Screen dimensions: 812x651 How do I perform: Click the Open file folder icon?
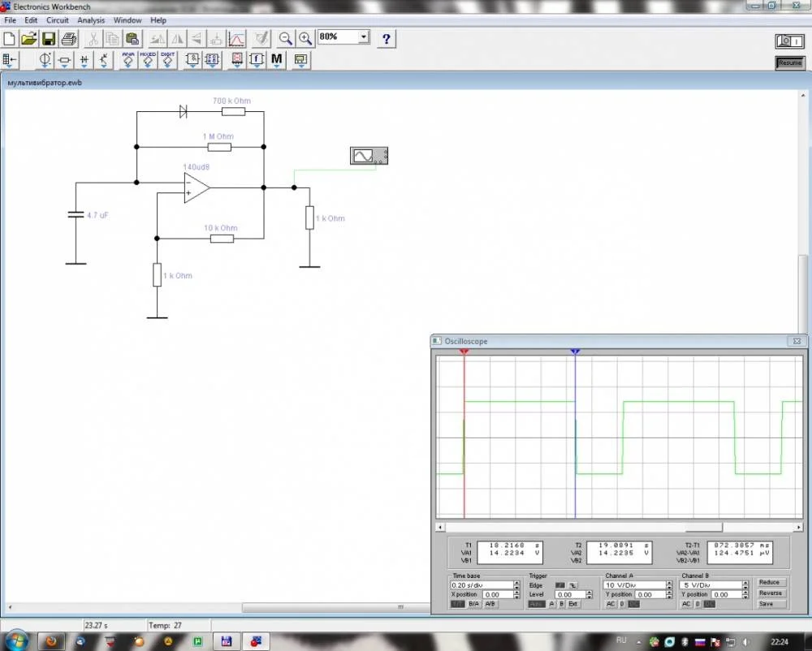point(29,38)
